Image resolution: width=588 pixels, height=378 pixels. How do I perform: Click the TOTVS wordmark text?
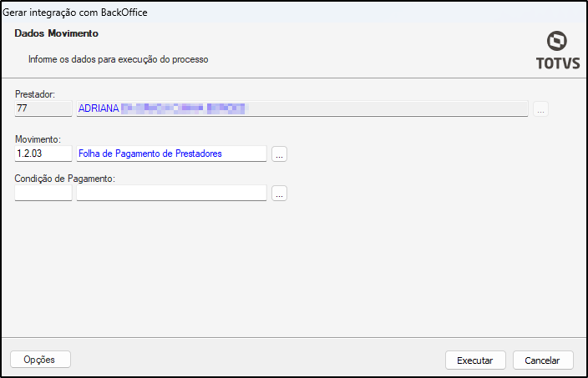(556, 63)
